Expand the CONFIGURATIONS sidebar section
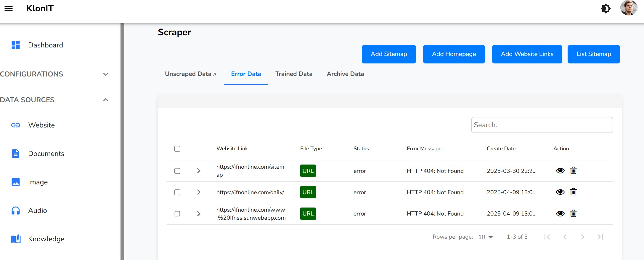The height and width of the screenshot is (260, 644). (x=105, y=74)
